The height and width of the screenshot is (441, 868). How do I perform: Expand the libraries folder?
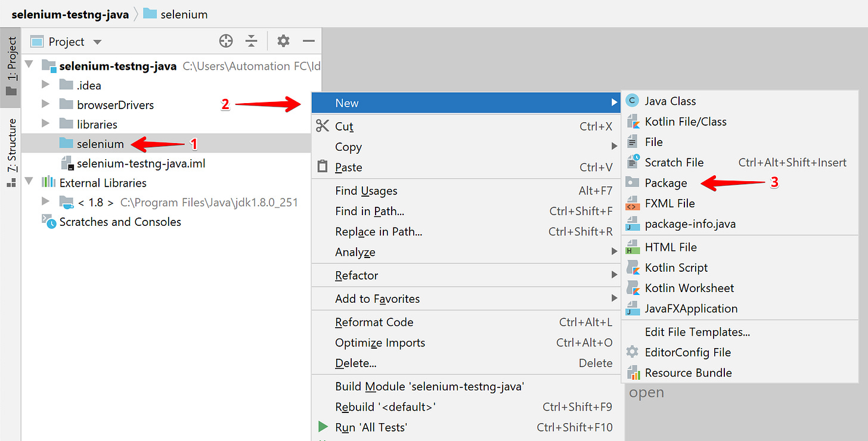click(x=46, y=124)
